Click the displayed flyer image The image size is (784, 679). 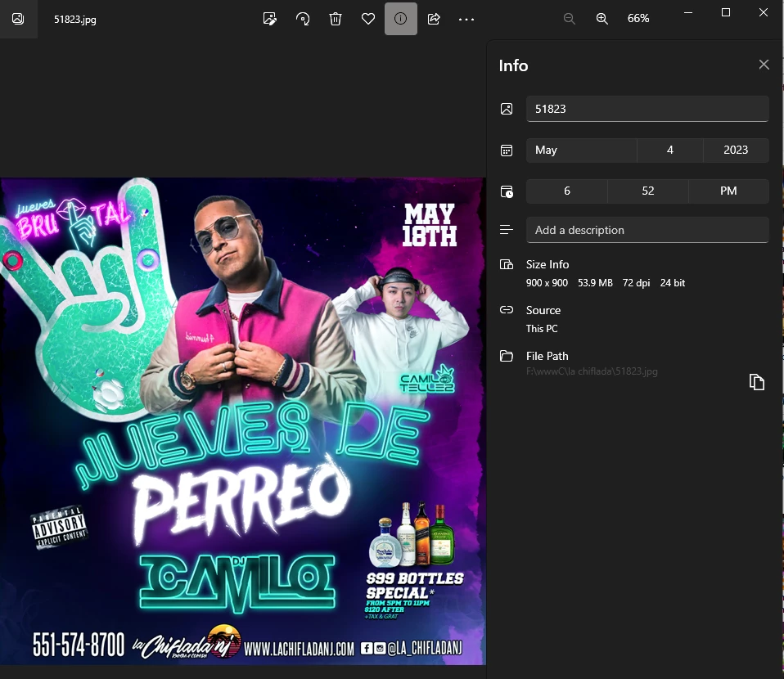tap(242, 421)
